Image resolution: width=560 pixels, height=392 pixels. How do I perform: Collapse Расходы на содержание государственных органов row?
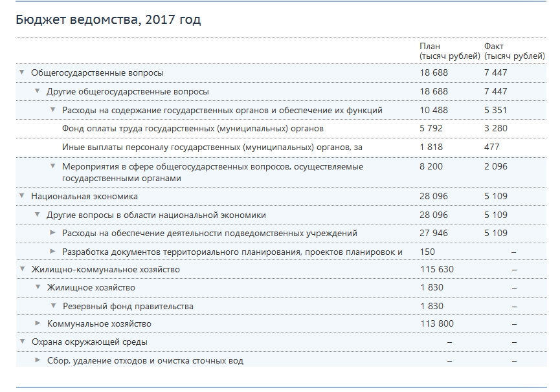click(x=53, y=110)
